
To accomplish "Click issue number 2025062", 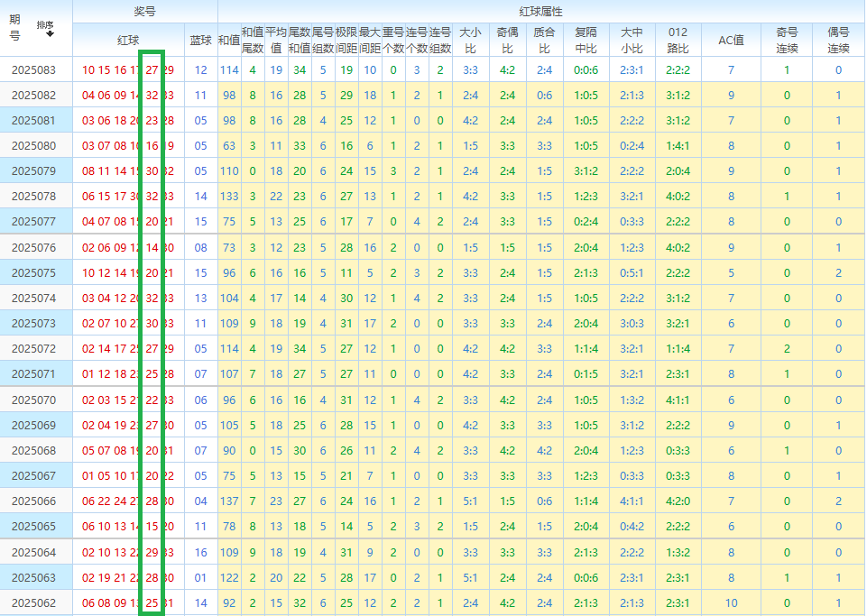I will [36, 602].
